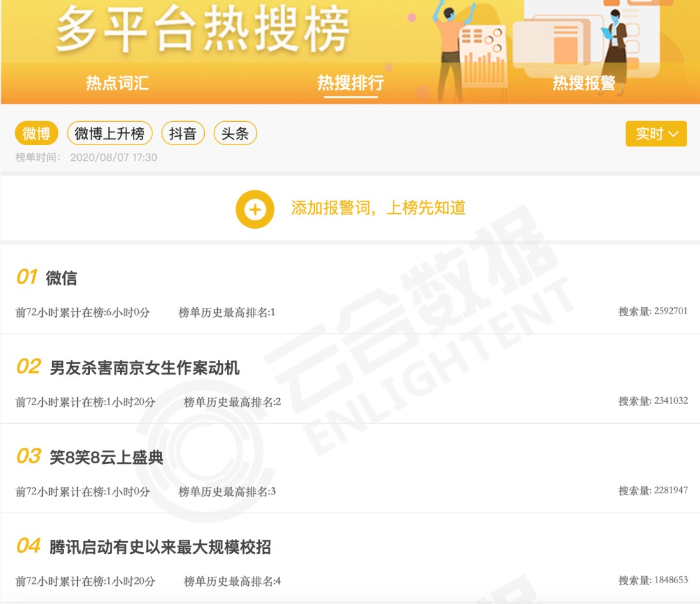Image resolution: width=700 pixels, height=604 pixels.
Task: Click 榜单历史最高排名:2 text
Action: pos(232,402)
